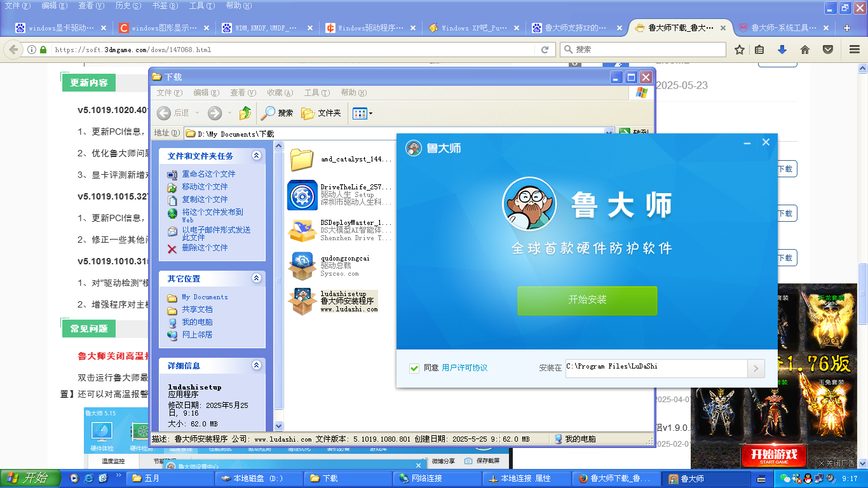Screen dimensions: 868x488
Task: Open My Documents in 其它位置
Action: click(x=205, y=297)
